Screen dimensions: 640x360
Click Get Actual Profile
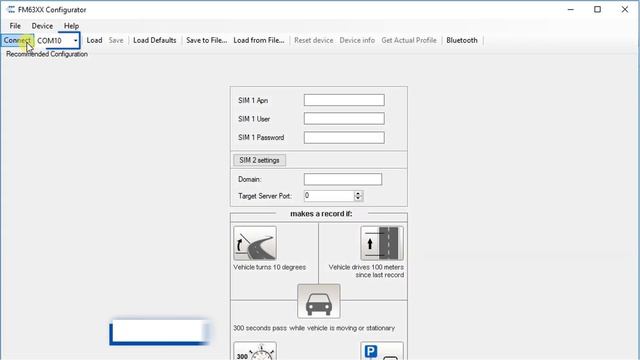pos(409,40)
